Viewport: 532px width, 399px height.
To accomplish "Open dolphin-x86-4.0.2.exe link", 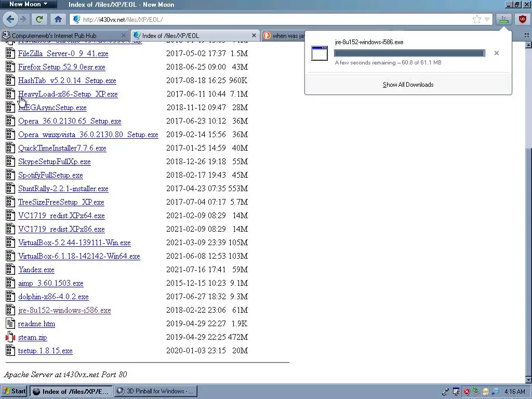I will pos(54,297).
